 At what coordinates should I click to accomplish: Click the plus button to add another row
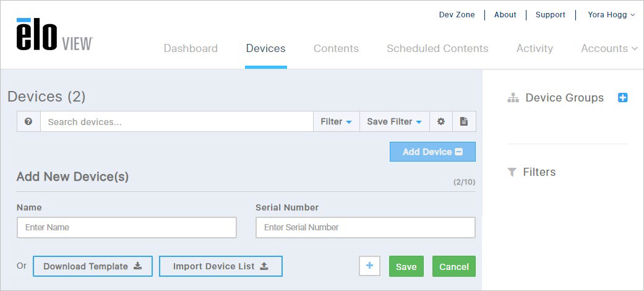click(369, 266)
